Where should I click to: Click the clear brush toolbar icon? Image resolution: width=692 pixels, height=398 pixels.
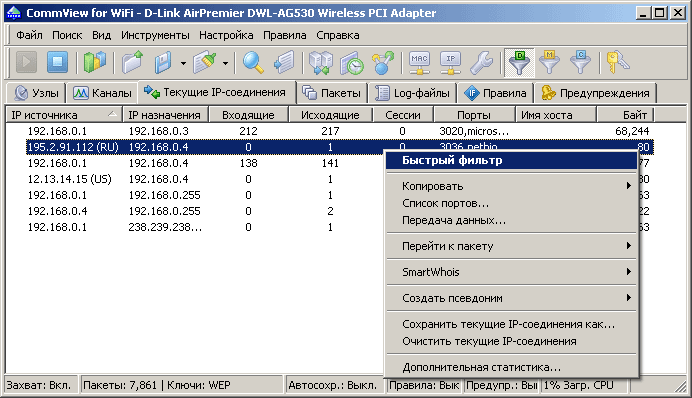tap(205, 62)
